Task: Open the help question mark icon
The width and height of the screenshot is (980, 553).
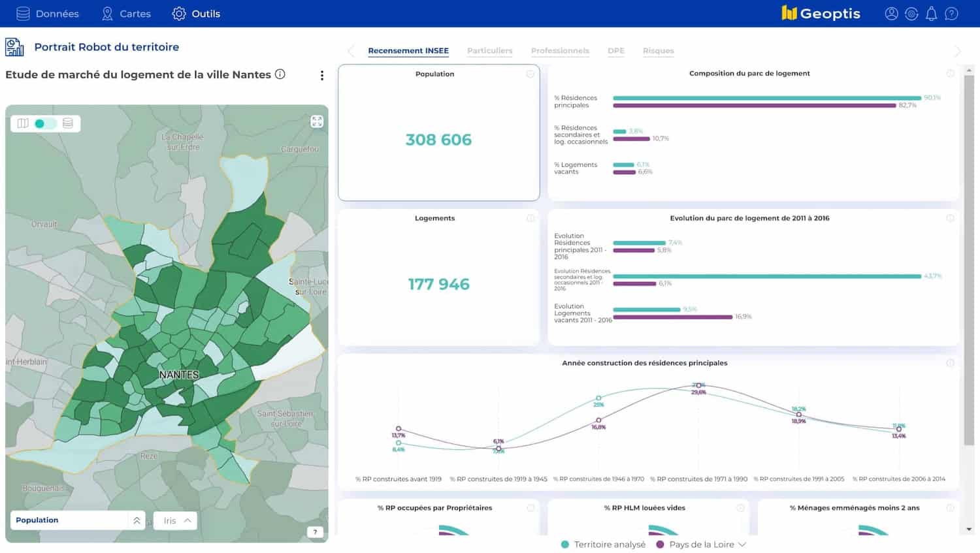Action: pyautogui.click(x=952, y=14)
